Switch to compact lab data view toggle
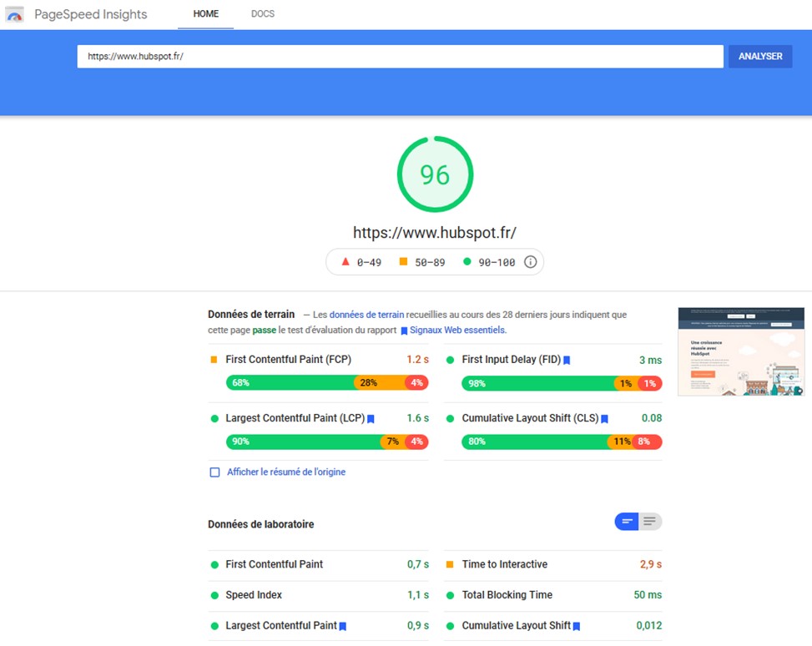Screen dimensions: 812x646 click(627, 522)
